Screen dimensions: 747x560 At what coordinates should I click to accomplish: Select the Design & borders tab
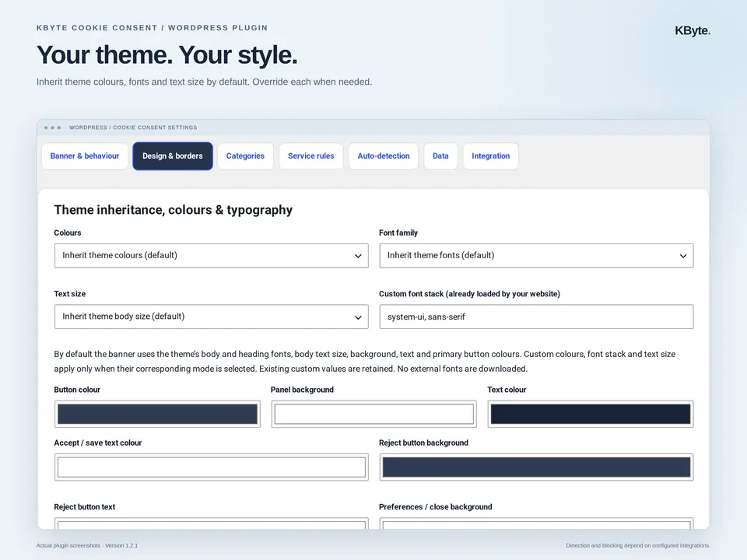pos(173,156)
